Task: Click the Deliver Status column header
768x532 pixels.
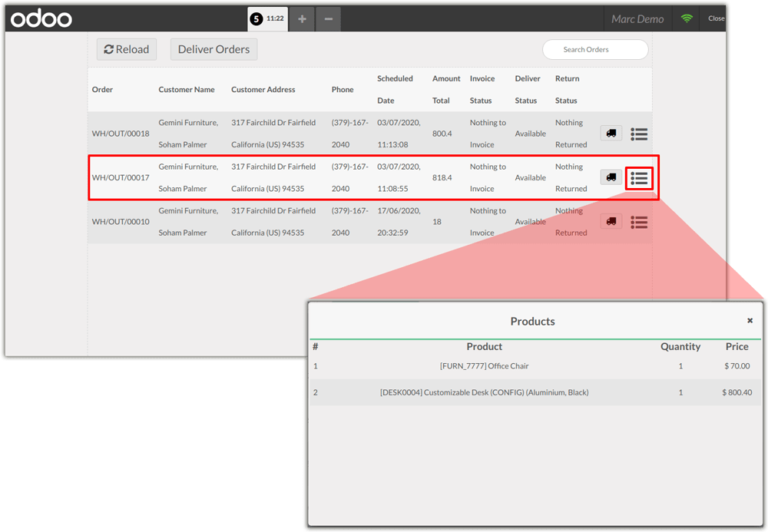Action: click(x=527, y=90)
